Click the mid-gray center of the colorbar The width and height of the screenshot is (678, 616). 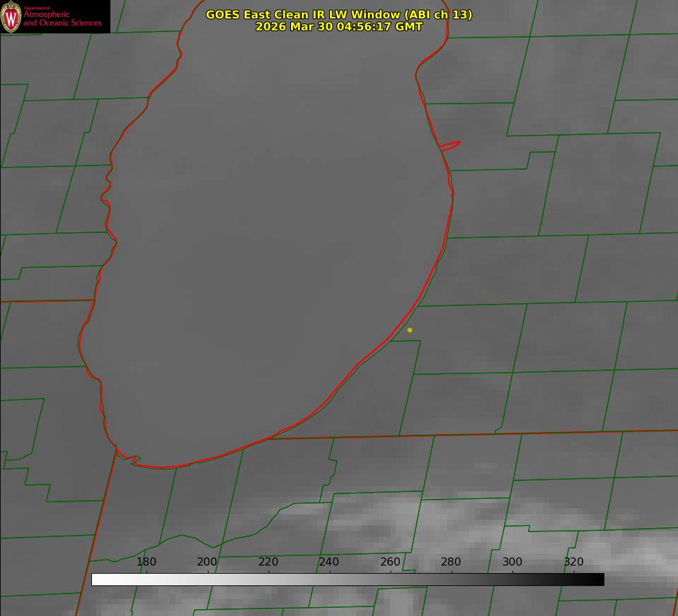[x=348, y=580]
